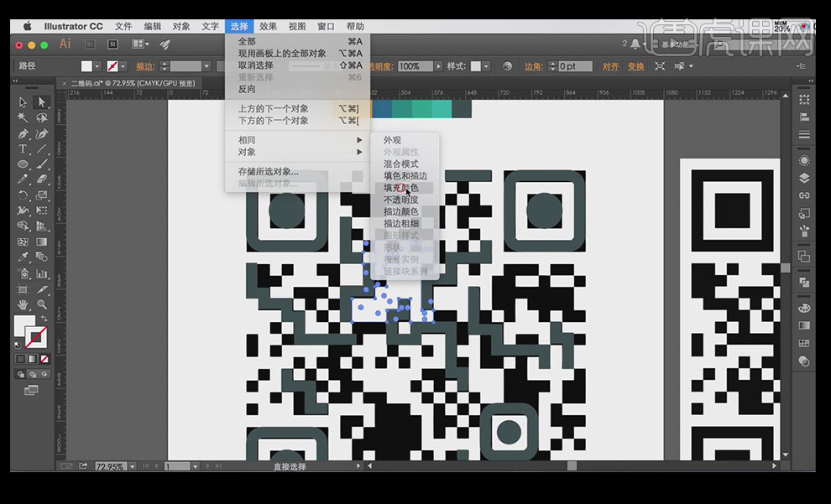Open the Layers panel icon
The width and height of the screenshot is (831, 504).
[x=804, y=178]
